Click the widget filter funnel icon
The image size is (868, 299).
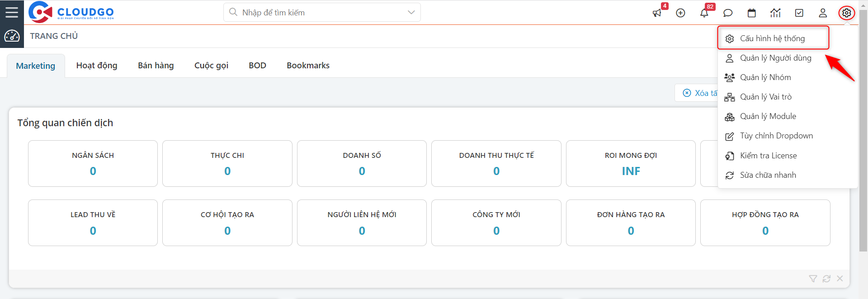coord(813,279)
